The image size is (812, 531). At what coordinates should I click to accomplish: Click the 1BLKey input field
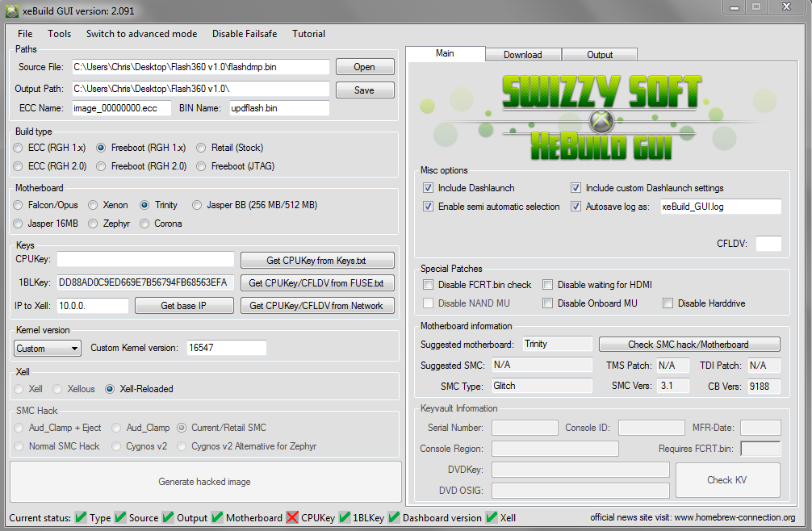[x=145, y=282]
